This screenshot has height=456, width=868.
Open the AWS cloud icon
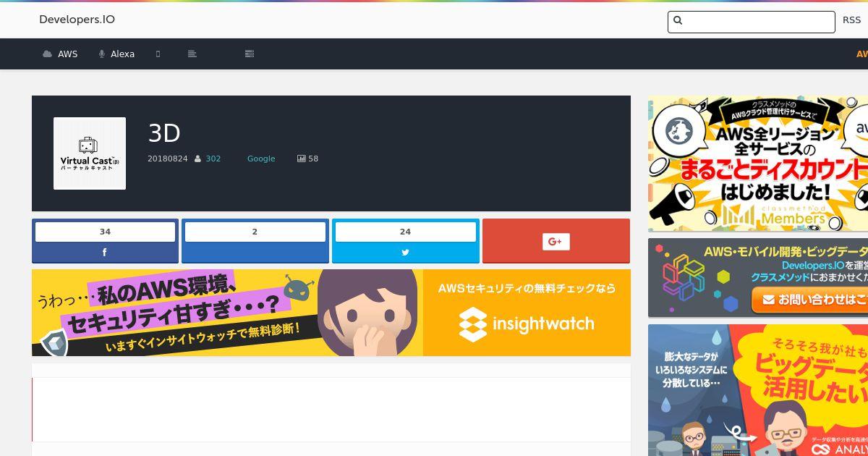point(48,54)
